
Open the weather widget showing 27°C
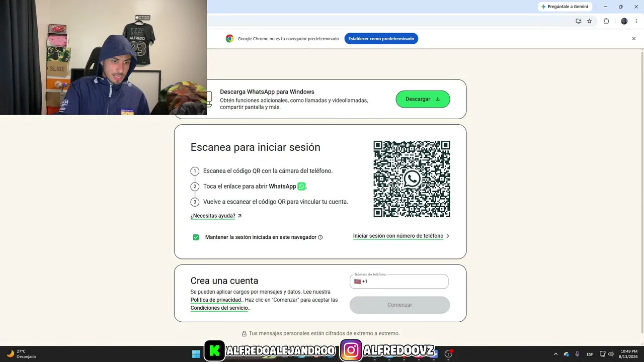[21, 353]
